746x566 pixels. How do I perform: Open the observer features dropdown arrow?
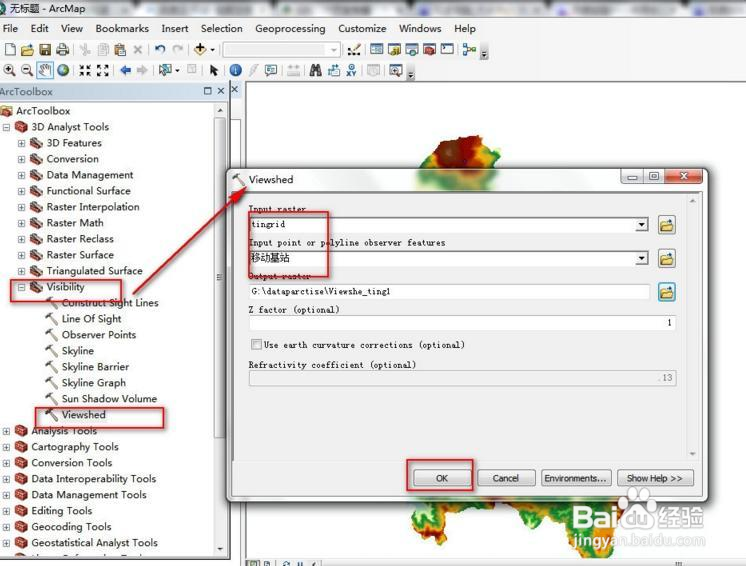(x=642, y=258)
